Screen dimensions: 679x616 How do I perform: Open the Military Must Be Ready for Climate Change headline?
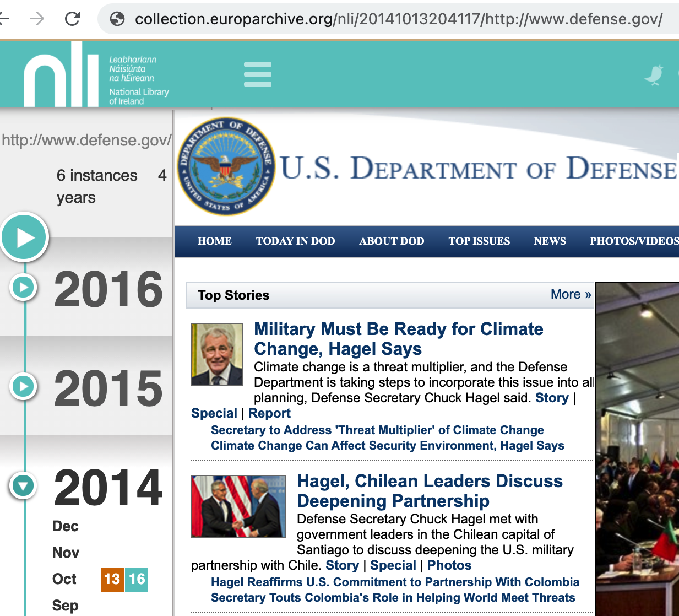399,339
